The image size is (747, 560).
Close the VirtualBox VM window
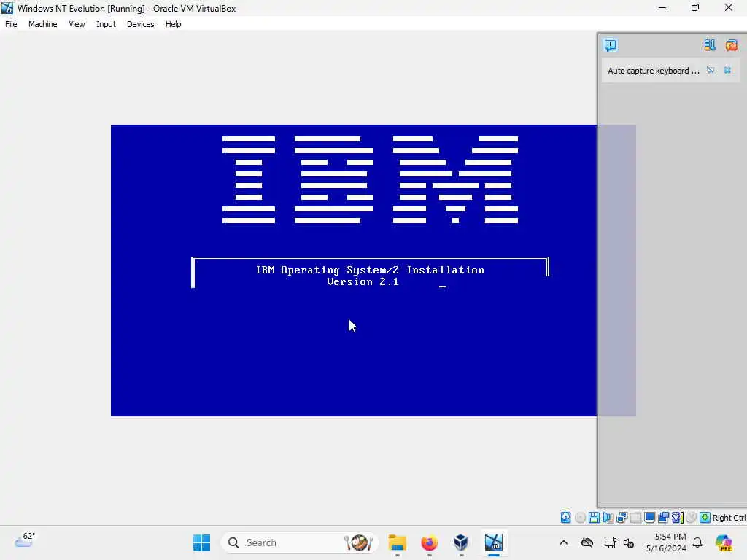click(729, 7)
